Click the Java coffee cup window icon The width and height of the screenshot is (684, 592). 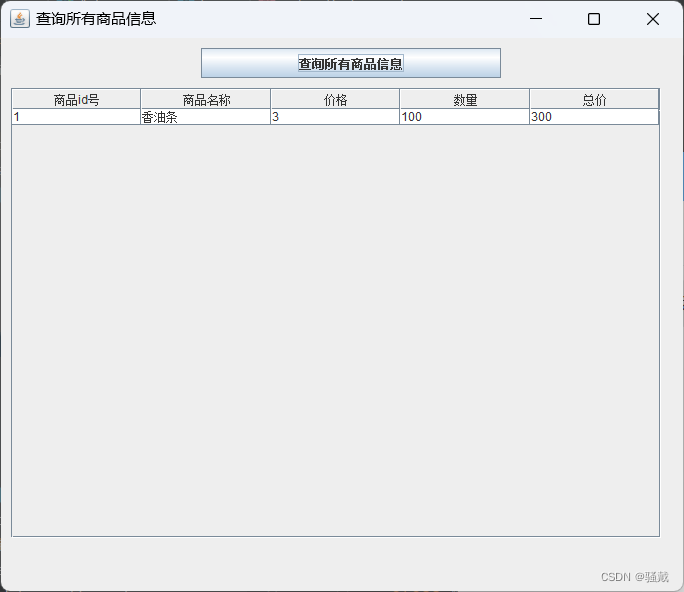(x=20, y=19)
